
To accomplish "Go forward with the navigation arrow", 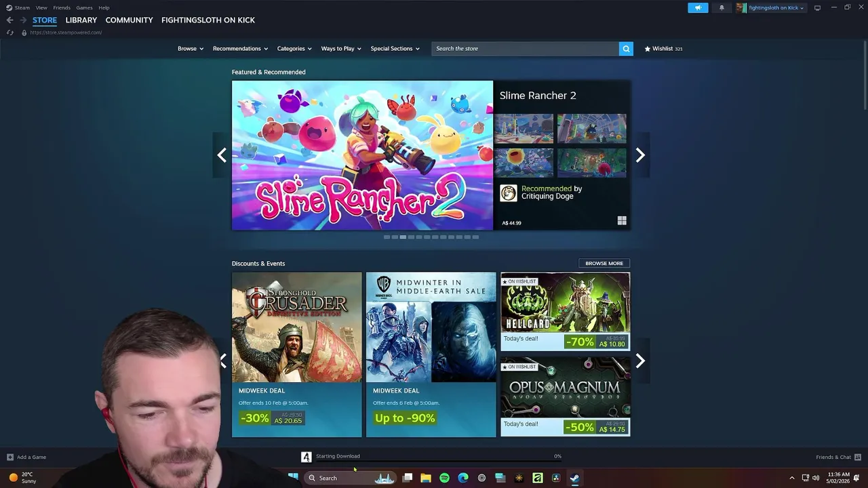I will coord(22,20).
